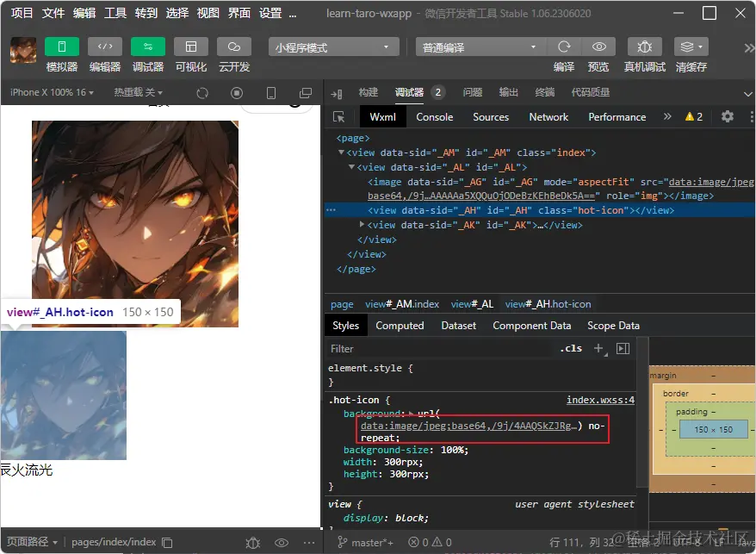Open the Network tab
Viewport: 756px width, 554px height.
pyautogui.click(x=548, y=116)
